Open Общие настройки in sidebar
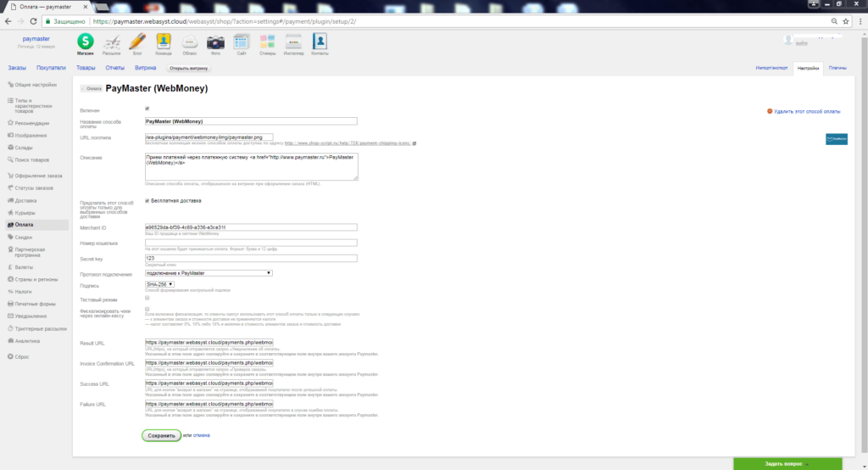The image size is (868, 470). 36,85
